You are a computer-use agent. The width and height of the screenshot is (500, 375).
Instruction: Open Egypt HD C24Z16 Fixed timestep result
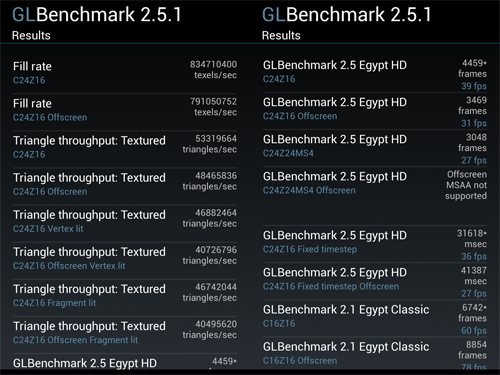375,244
